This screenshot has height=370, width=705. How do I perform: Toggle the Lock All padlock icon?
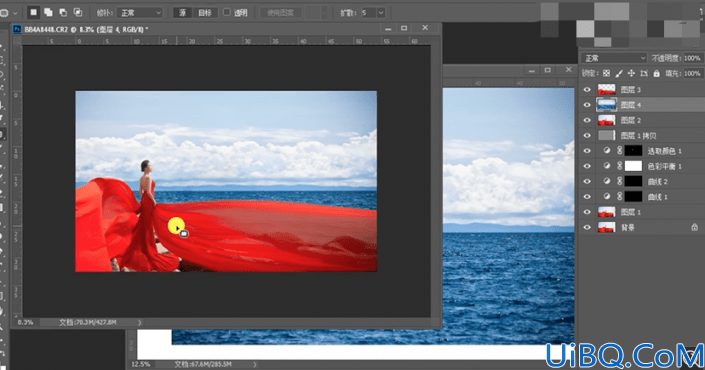pyautogui.click(x=656, y=73)
